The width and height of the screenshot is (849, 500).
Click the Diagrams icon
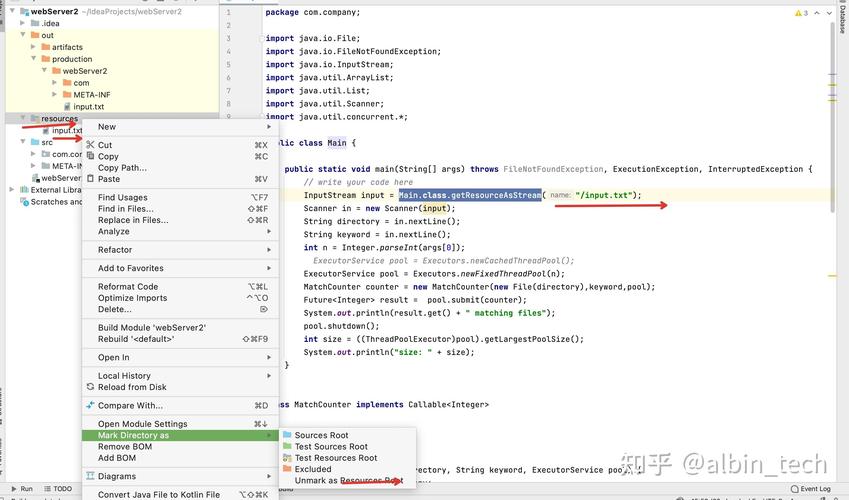pyautogui.click(x=90, y=476)
